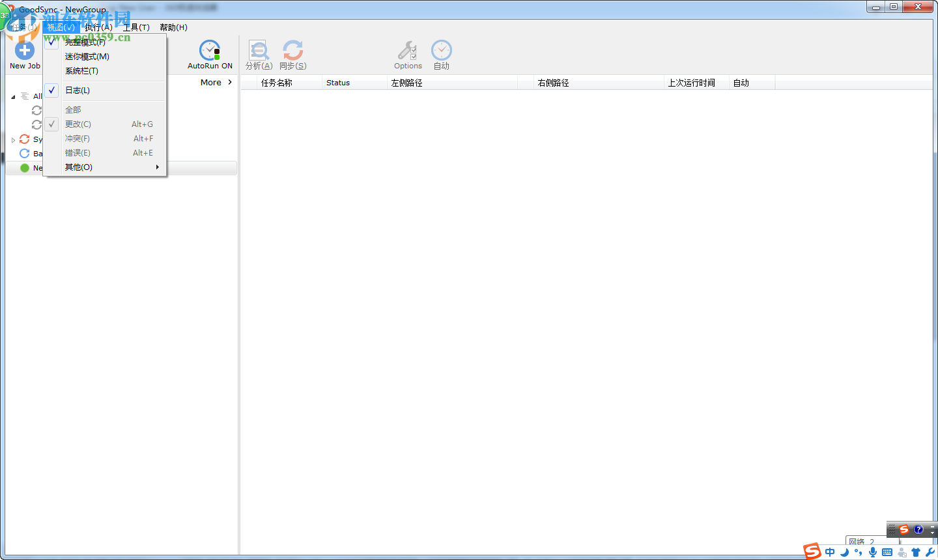
Task: Sort by the 上次运行时间 column header
Action: coord(696,83)
